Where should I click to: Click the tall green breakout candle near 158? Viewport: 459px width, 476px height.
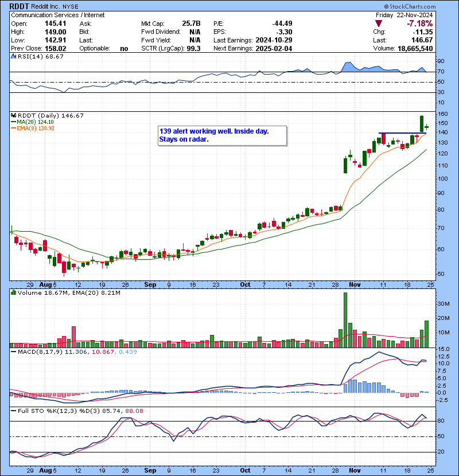coord(422,123)
